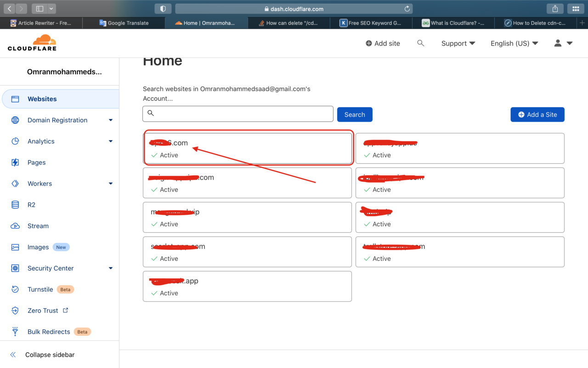Click the R2 database icon
This screenshot has height=368, width=588.
pyautogui.click(x=15, y=205)
